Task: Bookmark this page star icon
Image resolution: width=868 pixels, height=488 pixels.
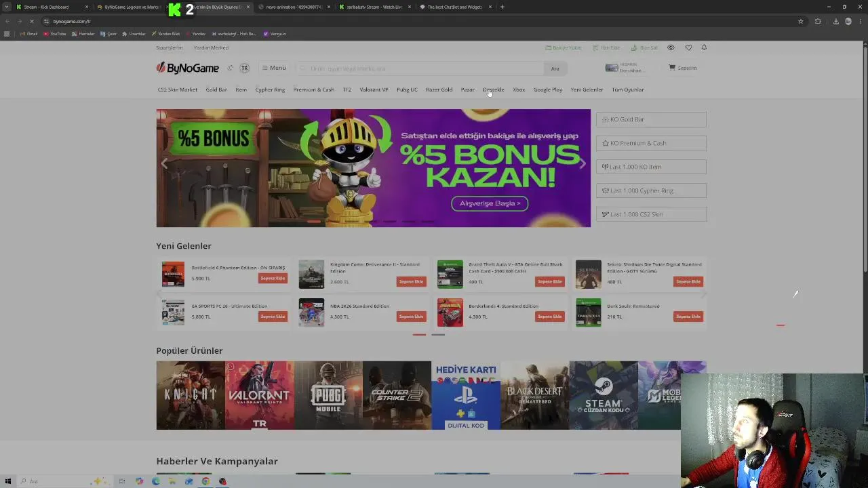Action: click(x=801, y=21)
